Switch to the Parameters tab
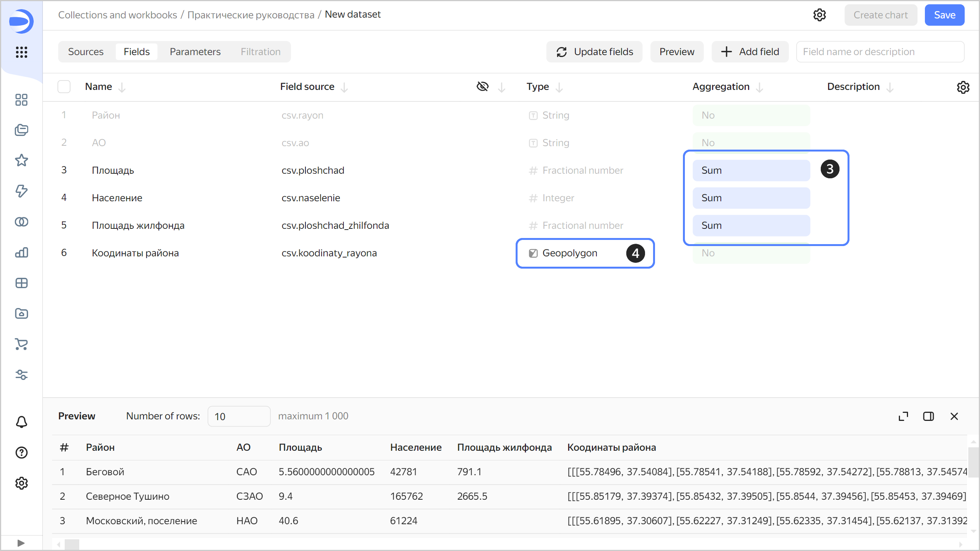 195,52
